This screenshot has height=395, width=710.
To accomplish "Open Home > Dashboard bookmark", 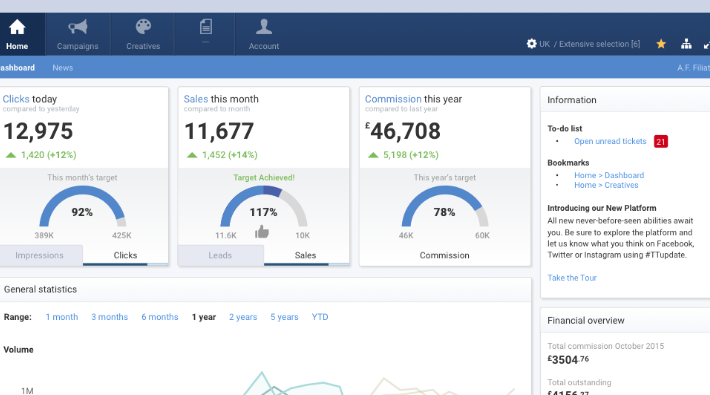I will [x=609, y=175].
